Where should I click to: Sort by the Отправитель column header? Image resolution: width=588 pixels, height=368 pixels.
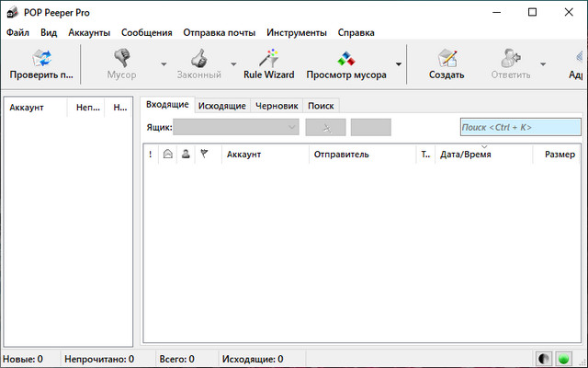tap(342, 155)
